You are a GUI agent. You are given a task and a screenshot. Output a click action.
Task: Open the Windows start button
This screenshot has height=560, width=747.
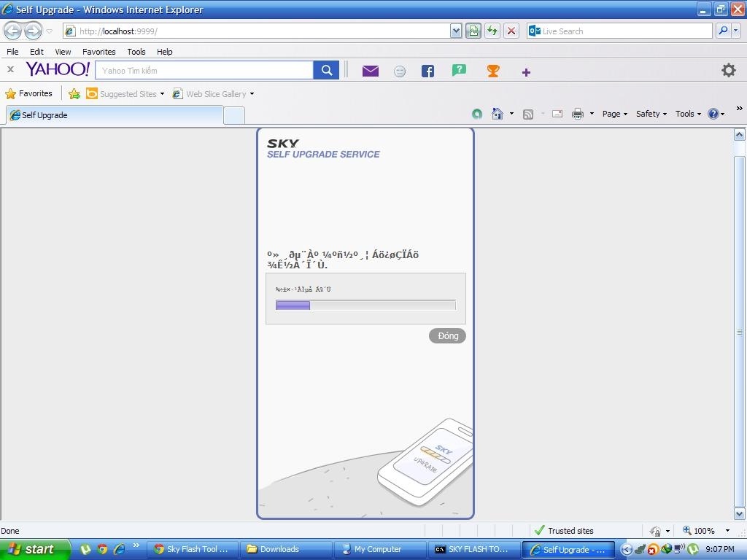coord(35,549)
